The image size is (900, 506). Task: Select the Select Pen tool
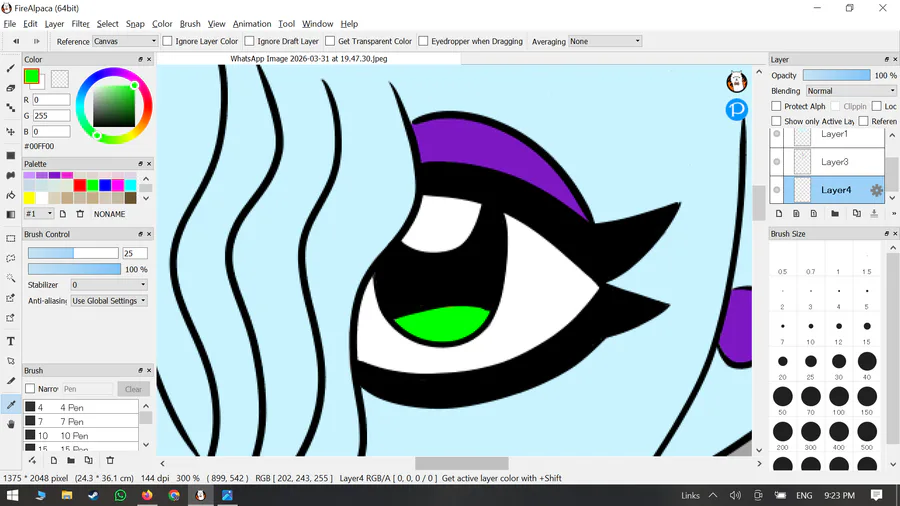click(10, 298)
